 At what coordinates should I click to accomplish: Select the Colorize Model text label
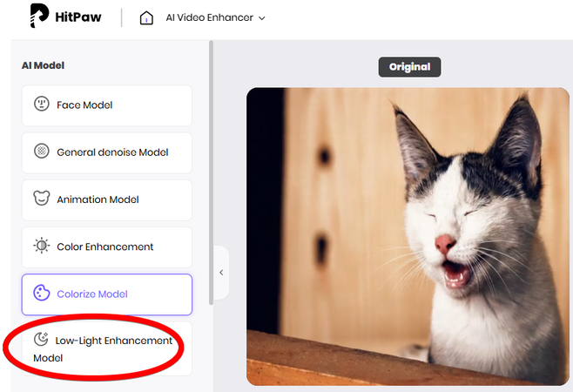pos(92,294)
